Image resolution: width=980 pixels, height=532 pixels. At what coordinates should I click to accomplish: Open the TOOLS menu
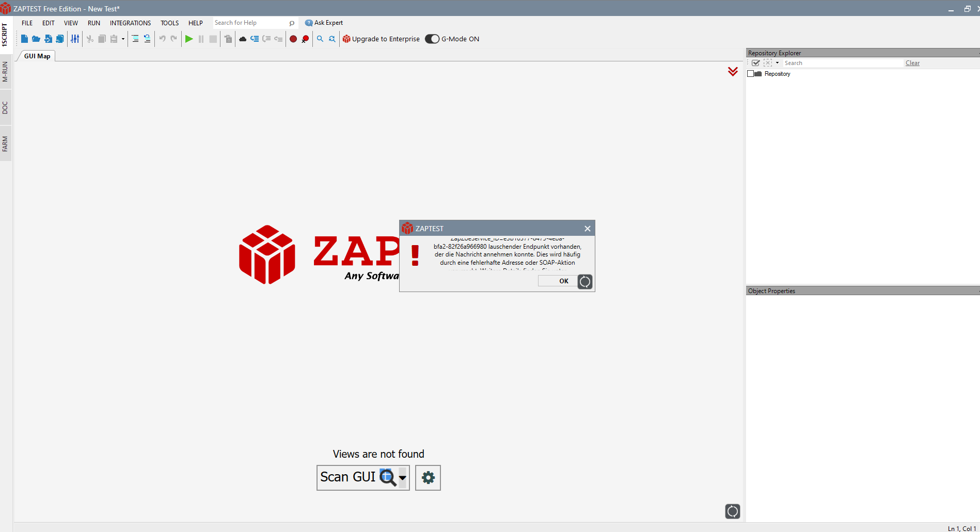click(x=169, y=23)
